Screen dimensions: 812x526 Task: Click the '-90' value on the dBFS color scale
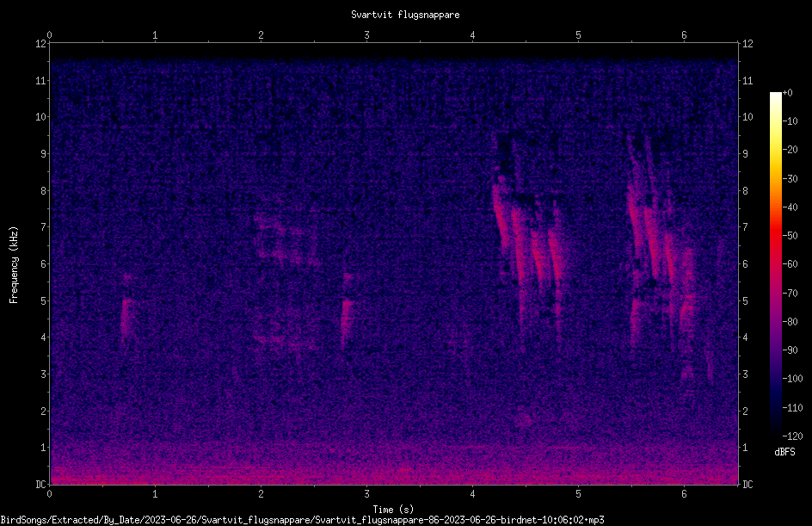790,350
